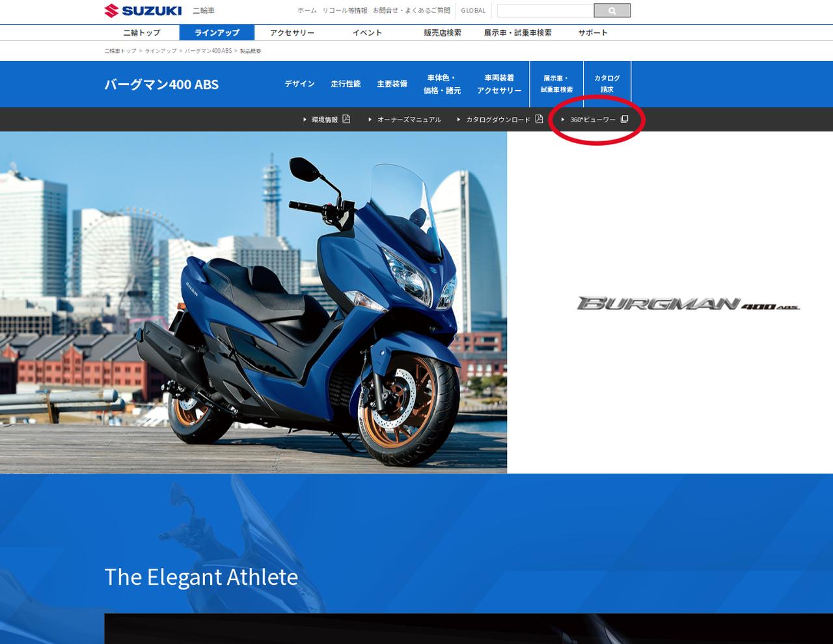Jump to the 走行性能 product section

click(x=346, y=84)
